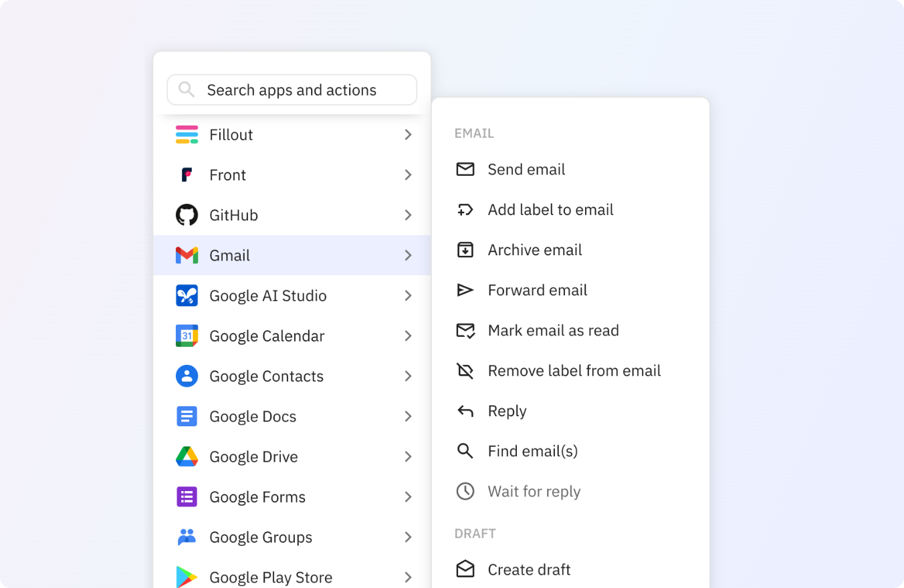This screenshot has height=588, width=904.
Task: Expand the GitHub row chevron
Action: tap(408, 215)
